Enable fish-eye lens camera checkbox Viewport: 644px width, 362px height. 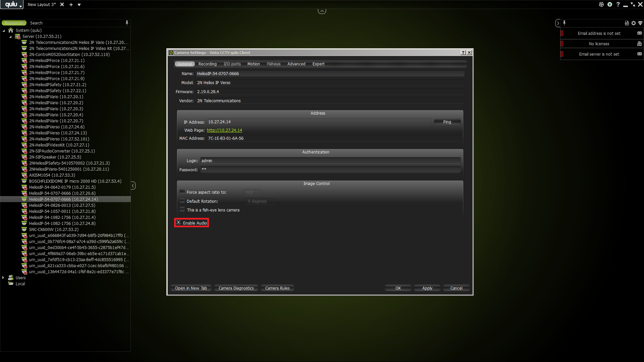coord(182,210)
